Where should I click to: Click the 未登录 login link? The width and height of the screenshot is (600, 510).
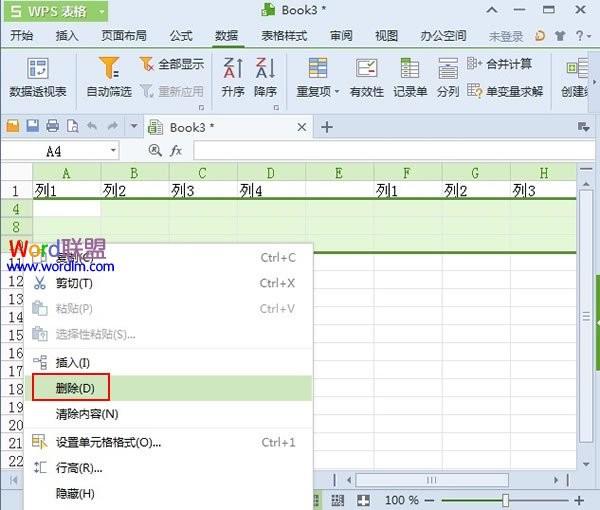coord(505,36)
